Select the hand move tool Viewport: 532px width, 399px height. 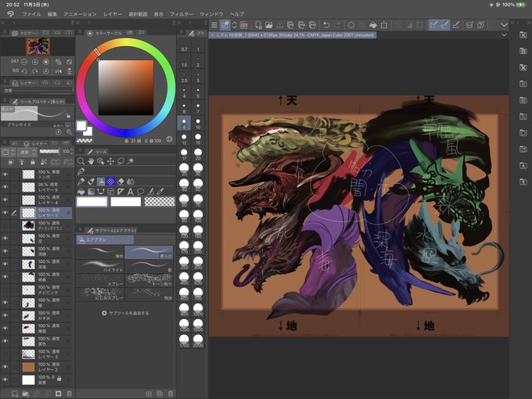(92, 161)
